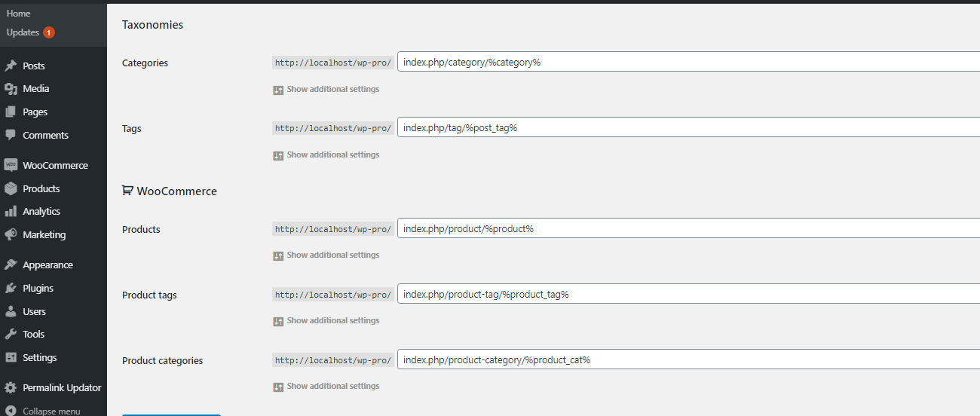Viewport: 980px width, 416px height.
Task: Click the Marketing megaphone icon
Action: [11, 235]
